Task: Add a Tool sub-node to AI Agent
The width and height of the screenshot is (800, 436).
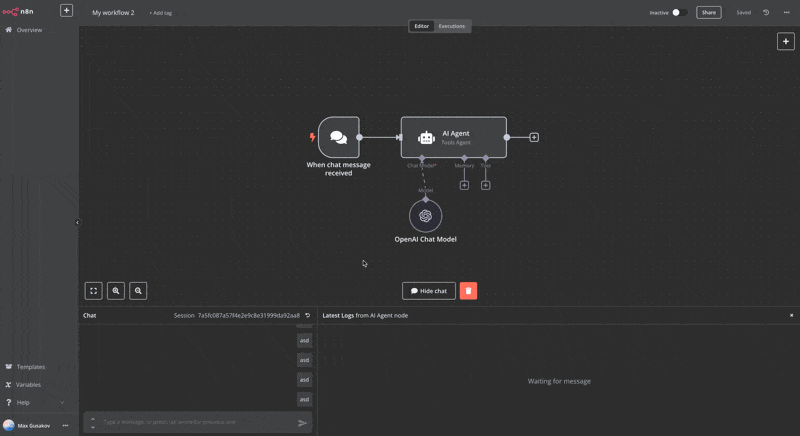Action: (485, 186)
